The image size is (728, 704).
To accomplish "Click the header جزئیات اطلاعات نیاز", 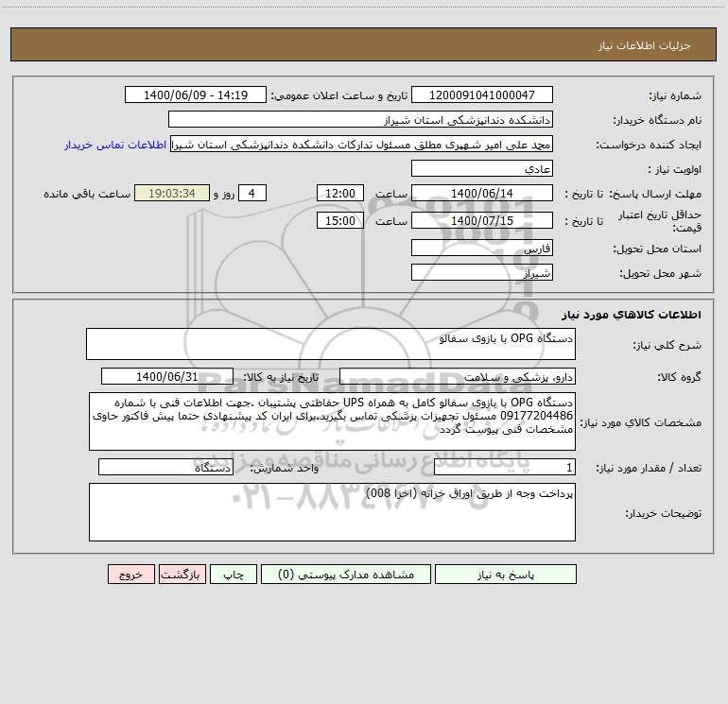I will [x=645, y=45].
